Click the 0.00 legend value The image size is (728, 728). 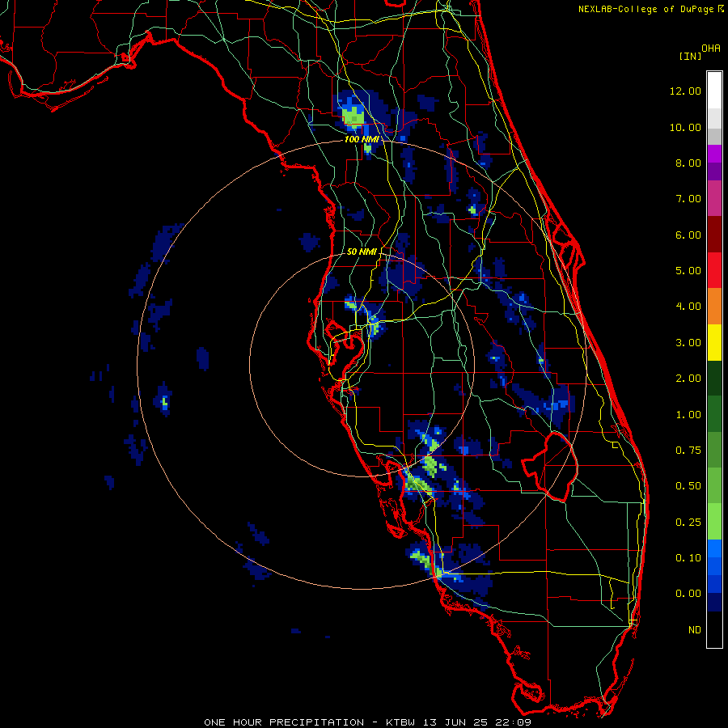point(688,594)
